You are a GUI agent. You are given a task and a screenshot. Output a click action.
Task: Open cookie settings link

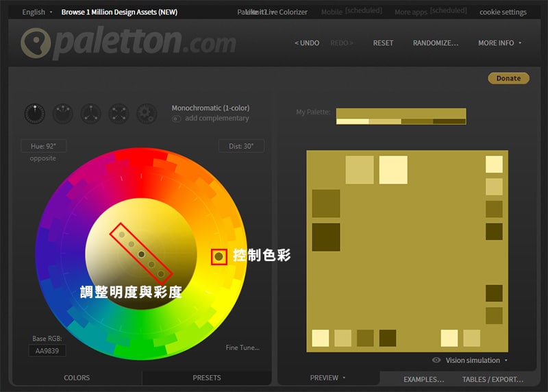[503, 12]
